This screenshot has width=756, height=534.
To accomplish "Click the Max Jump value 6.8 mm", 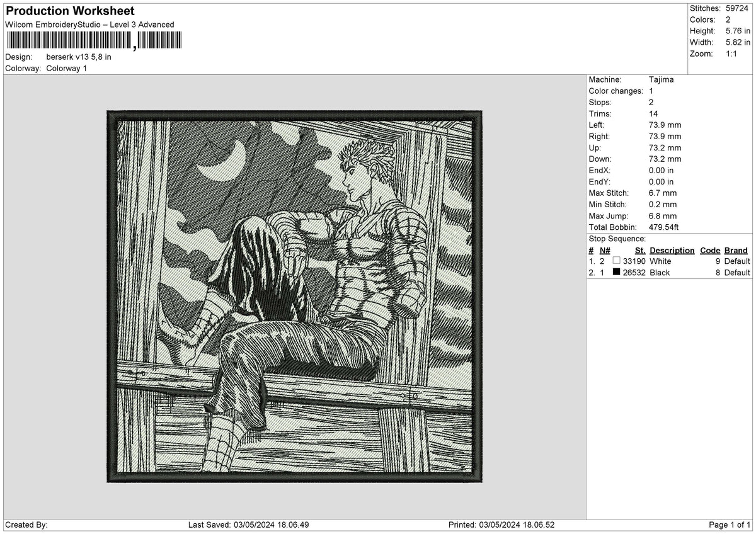I will tap(663, 215).
